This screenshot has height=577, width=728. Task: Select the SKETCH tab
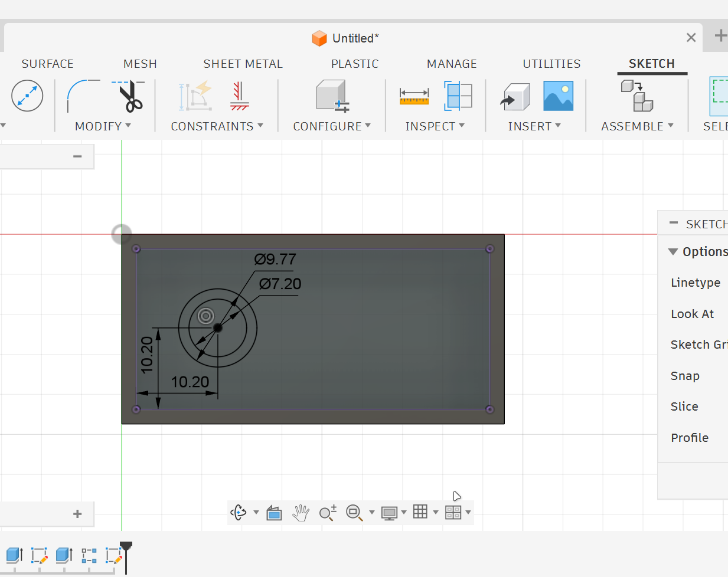(x=652, y=64)
